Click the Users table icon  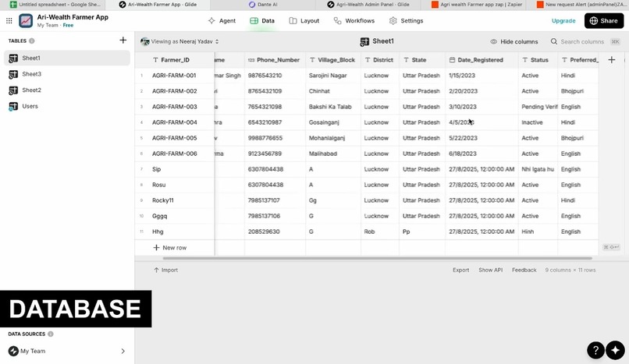pos(13,107)
